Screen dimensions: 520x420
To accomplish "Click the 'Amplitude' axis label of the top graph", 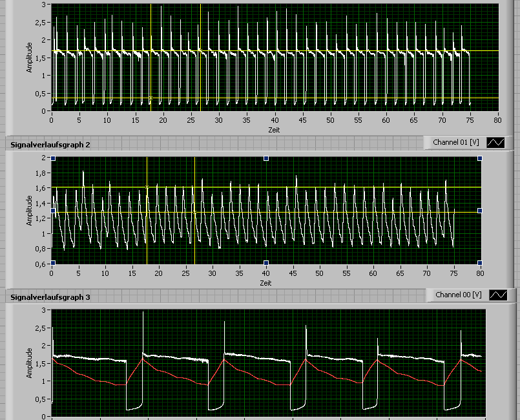I will click(30, 58).
